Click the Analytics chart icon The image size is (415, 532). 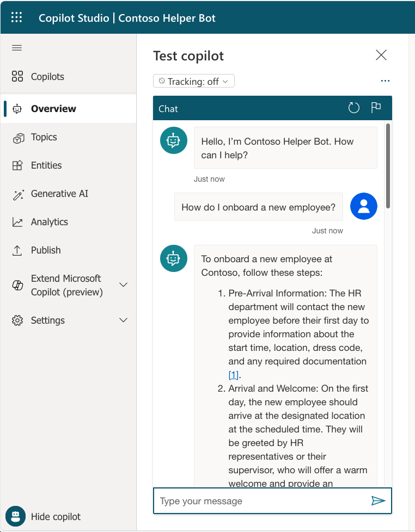(x=17, y=222)
